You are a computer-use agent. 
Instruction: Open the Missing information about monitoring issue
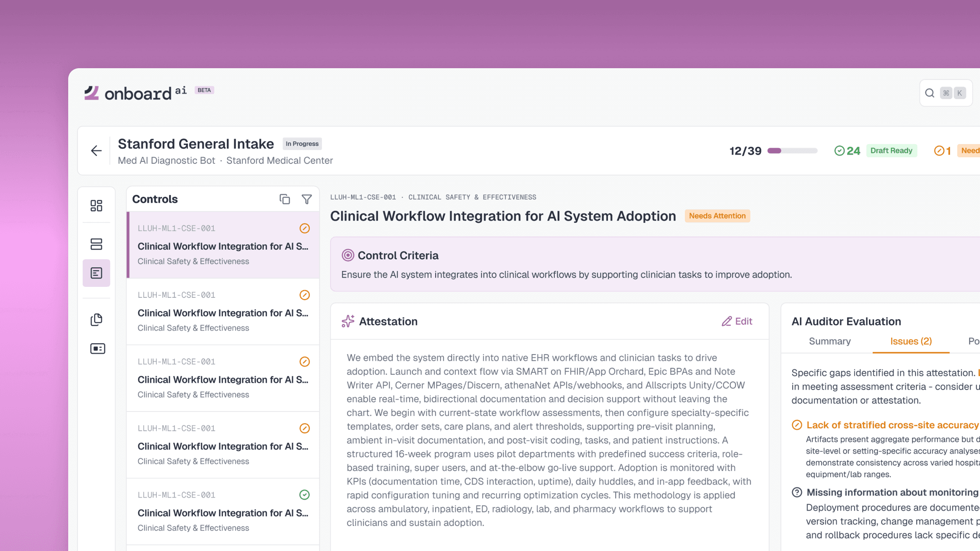[x=892, y=492]
